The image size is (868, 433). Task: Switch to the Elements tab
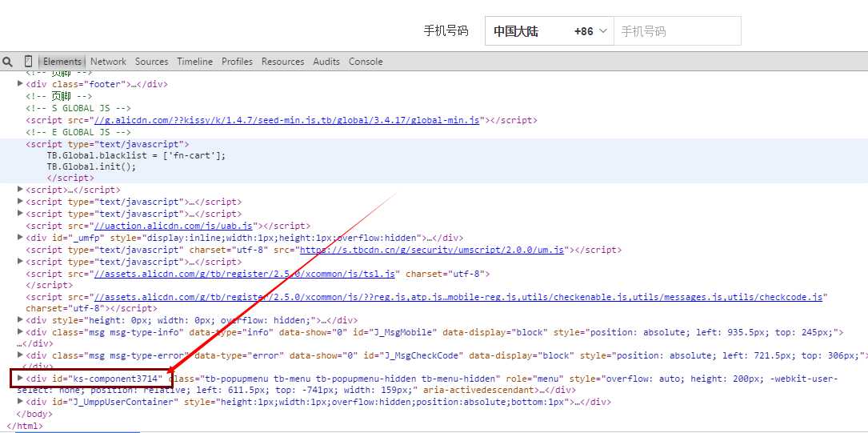62,62
